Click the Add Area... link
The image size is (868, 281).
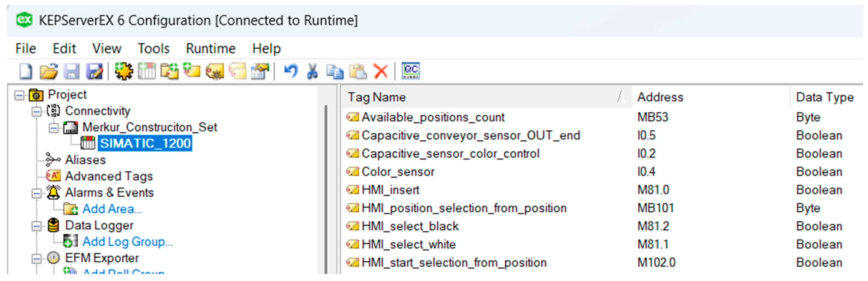[x=112, y=209]
